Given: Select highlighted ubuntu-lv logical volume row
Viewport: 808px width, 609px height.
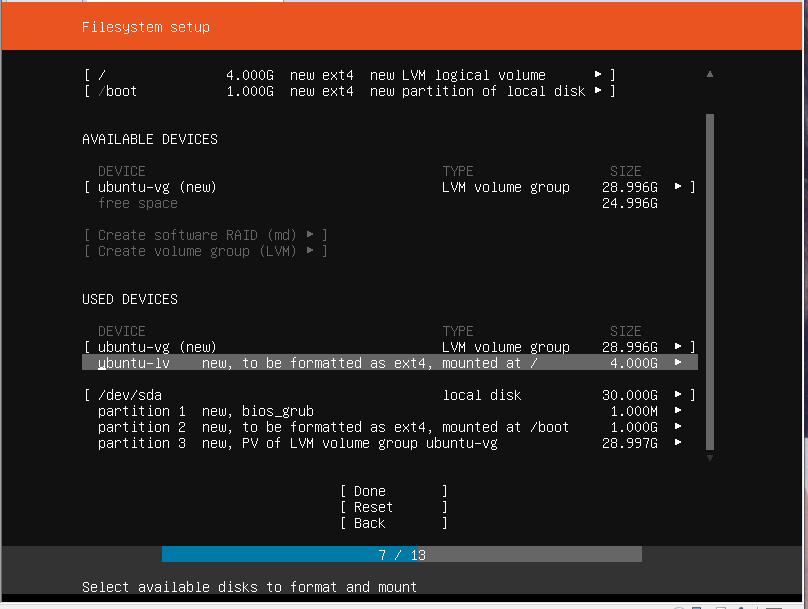Looking at the screenshot, I should pyautogui.click(x=390, y=363).
